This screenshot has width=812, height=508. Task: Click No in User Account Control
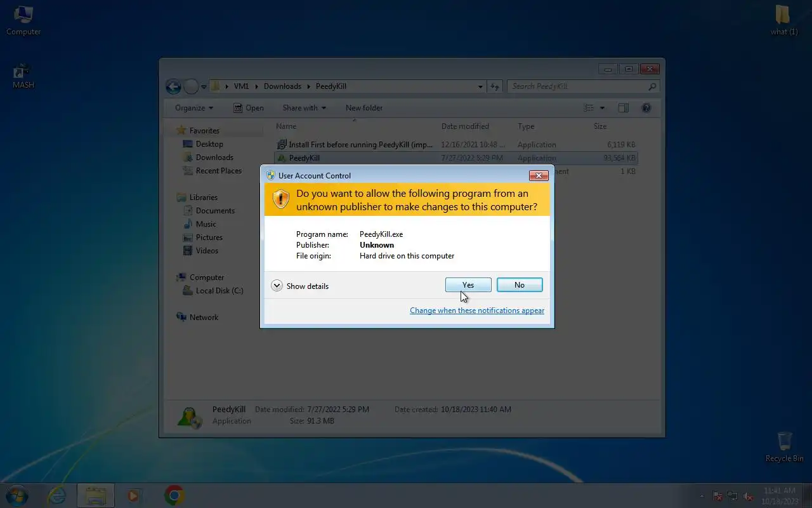point(520,285)
